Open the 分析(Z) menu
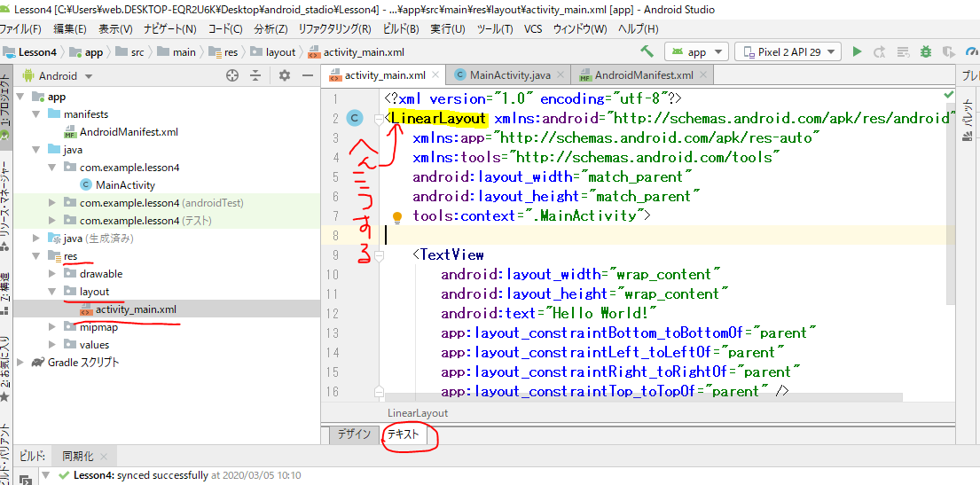Viewport: 980px width, 485px height. [x=270, y=28]
